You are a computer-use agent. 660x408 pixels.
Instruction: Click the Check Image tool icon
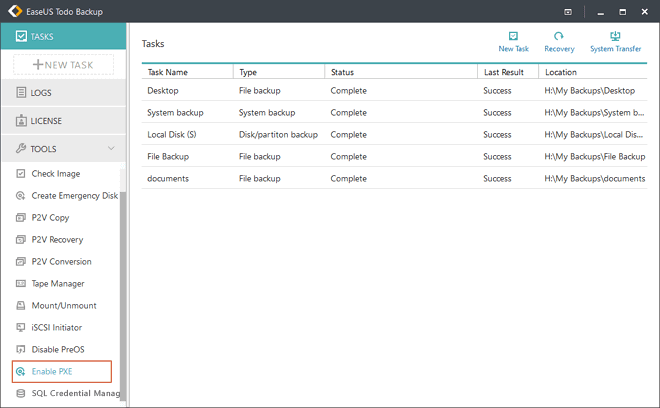[x=21, y=174]
